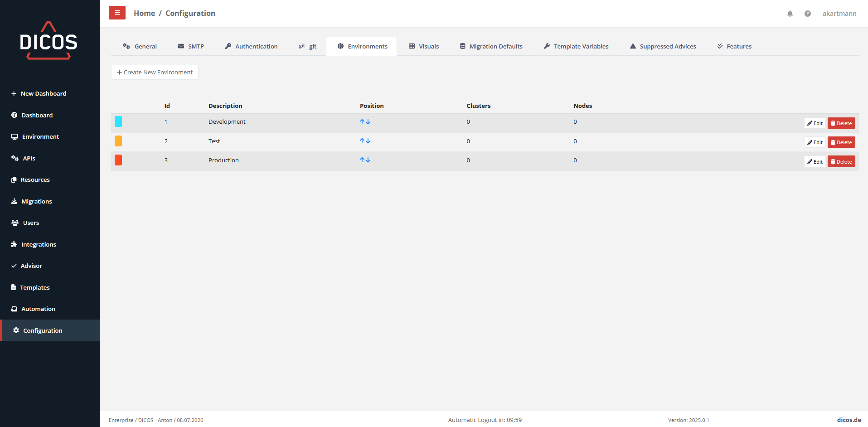Move Production environment up arrow
868x427 pixels.
pos(362,160)
